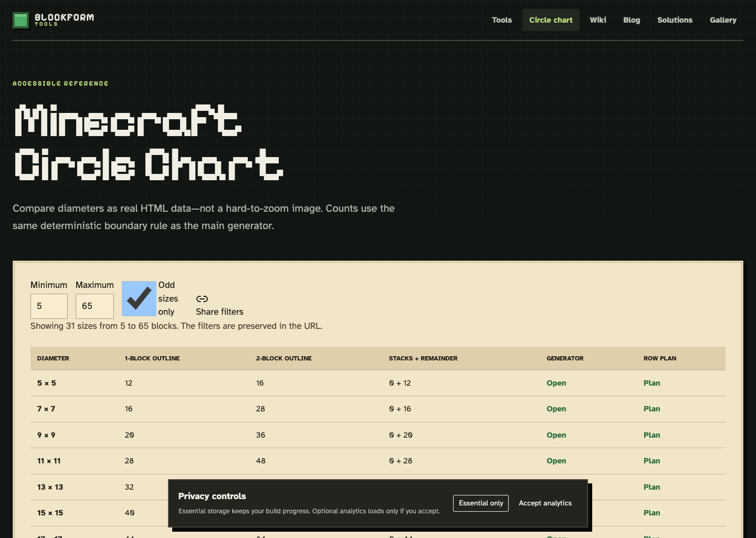View row Plan for 11 × 11
756x538 pixels.
pos(652,461)
